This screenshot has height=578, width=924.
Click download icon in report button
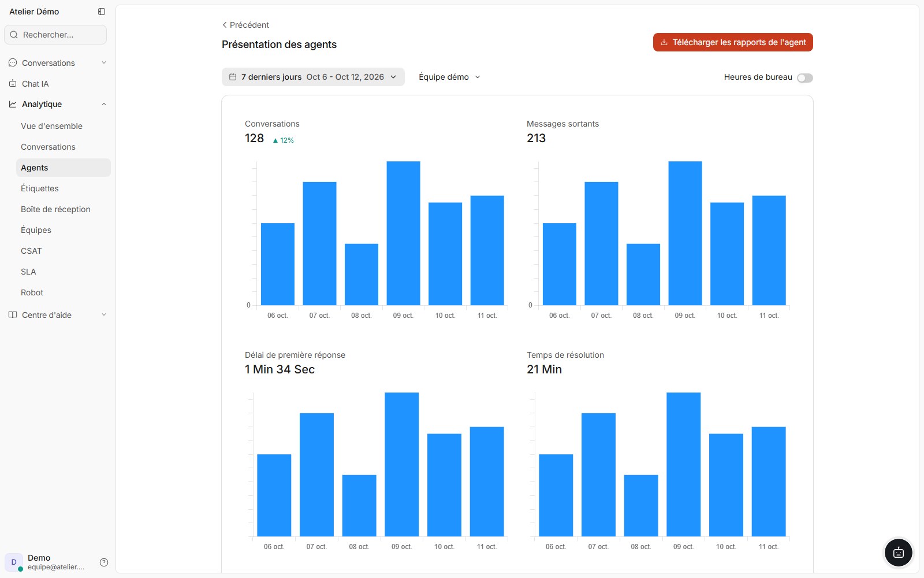pyautogui.click(x=664, y=42)
